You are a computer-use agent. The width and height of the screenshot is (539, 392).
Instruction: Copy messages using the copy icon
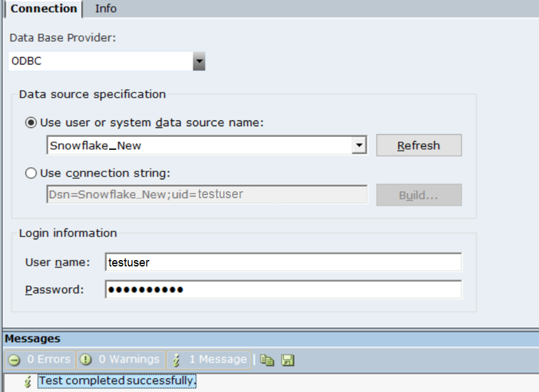[268, 360]
